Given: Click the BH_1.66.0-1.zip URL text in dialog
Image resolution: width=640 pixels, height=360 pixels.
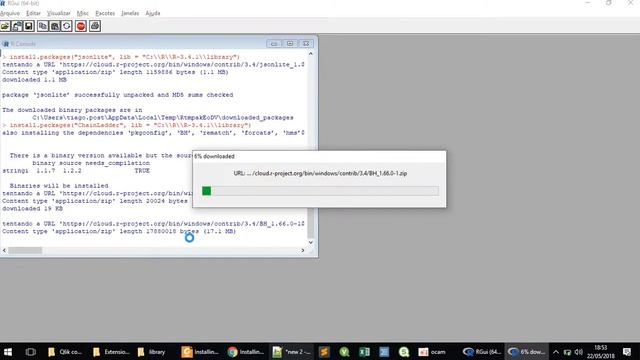Looking at the screenshot, I should click(320, 173).
